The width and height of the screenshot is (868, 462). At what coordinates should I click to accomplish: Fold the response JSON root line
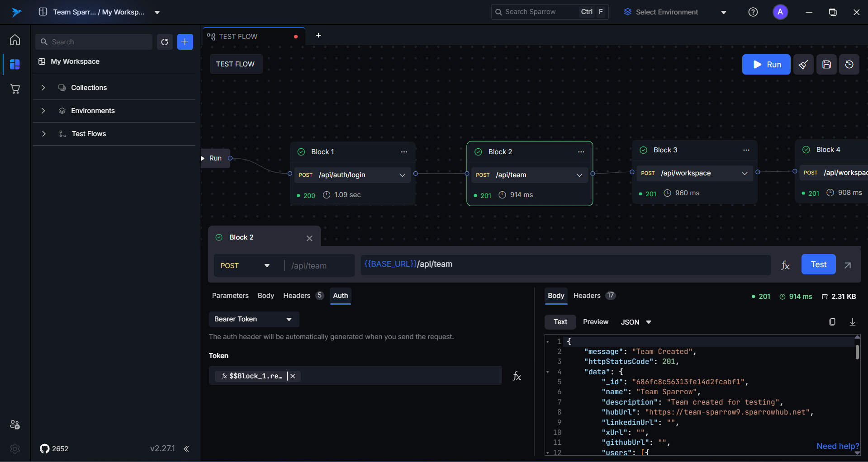click(548, 342)
